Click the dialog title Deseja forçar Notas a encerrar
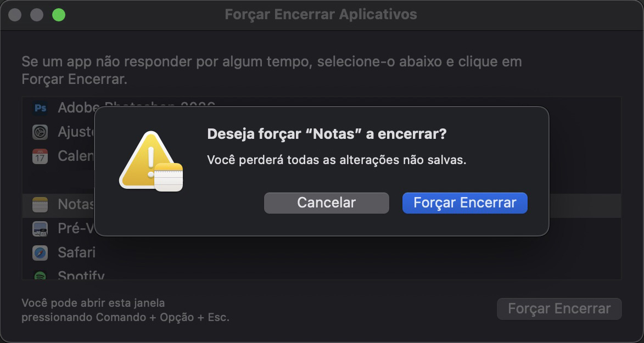The width and height of the screenshot is (644, 343). (x=326, y=133)
